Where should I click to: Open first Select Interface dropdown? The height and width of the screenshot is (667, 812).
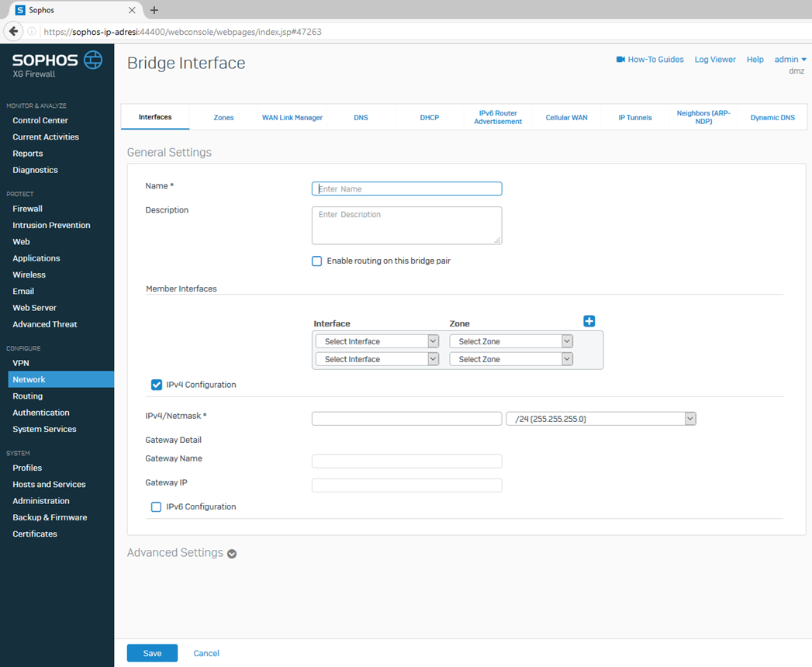tap(377, 341)
